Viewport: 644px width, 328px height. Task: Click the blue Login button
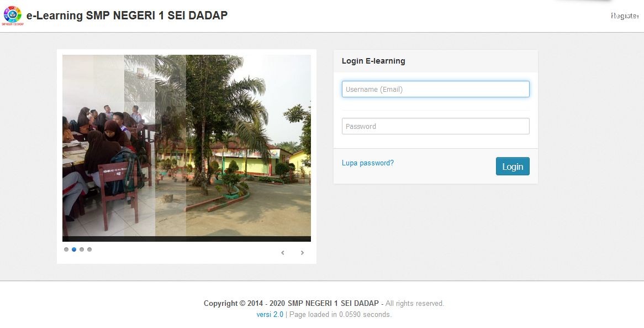pyautogui.click(x=513, y=166)
